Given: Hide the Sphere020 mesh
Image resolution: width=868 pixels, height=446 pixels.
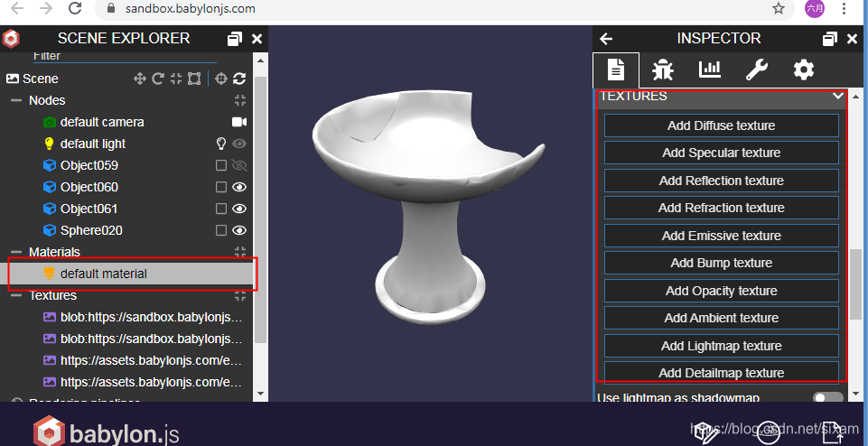Looking at the screenshot, I should pyautogui.click(x=239, y=230).
